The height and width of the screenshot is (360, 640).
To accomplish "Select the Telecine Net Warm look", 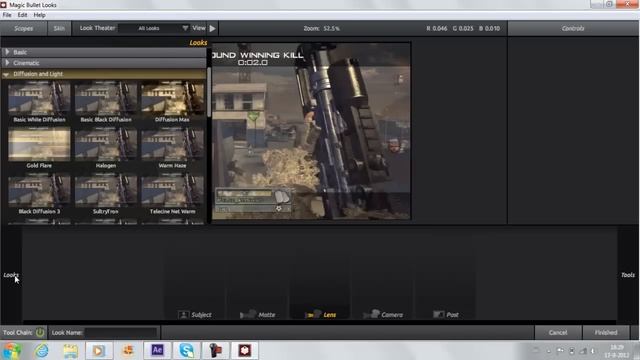I will 172,194.
